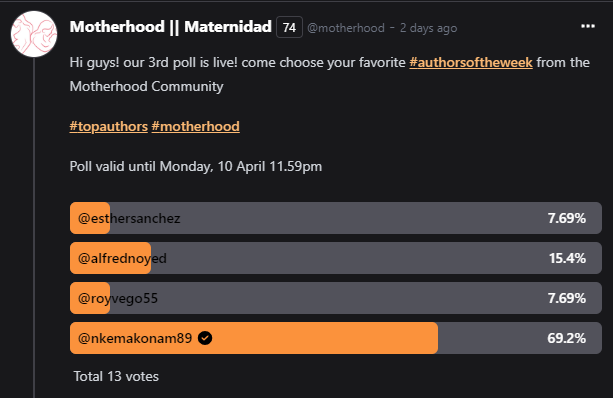
Task: Choose @royvego55 as poll answer
Action: pos(336,298)
